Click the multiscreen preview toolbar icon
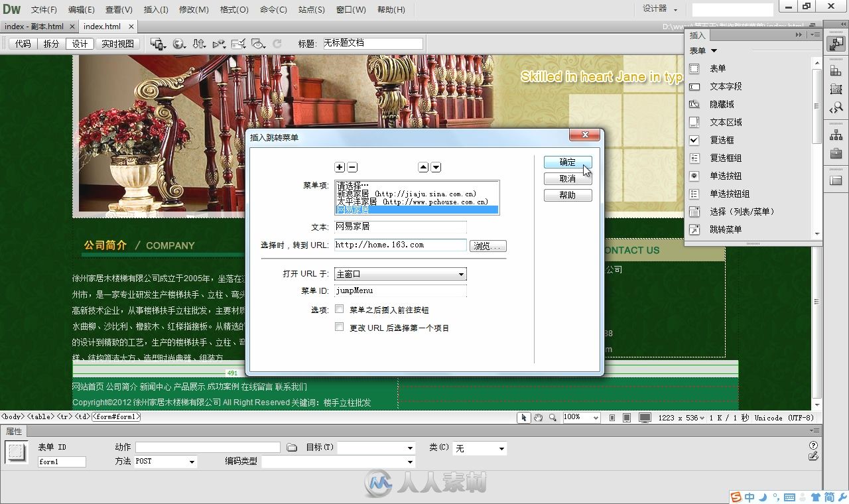 pyautogui.click(x=158, y=44)
